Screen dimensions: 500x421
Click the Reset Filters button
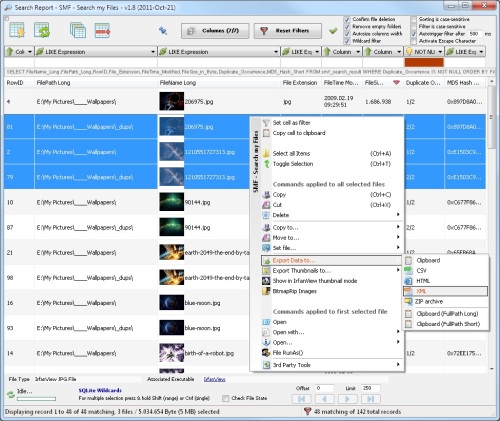coord(288,31)
